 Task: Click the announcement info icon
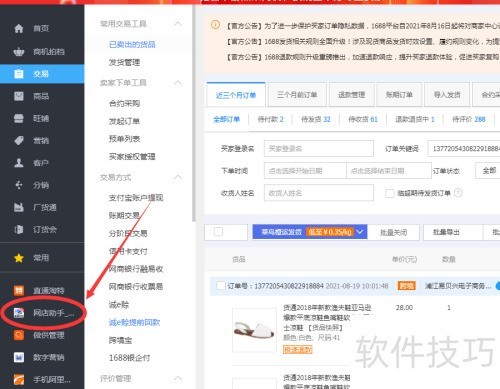(x=216, y=25)
